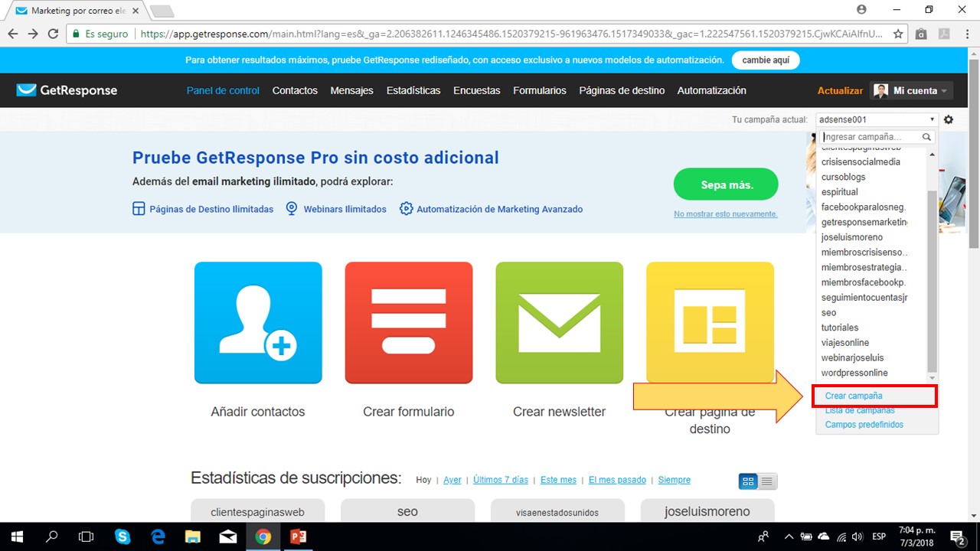980x551 pixels.
Task: Expand the adsense001 campaign dropdown
Action: (x=876, y=119)
